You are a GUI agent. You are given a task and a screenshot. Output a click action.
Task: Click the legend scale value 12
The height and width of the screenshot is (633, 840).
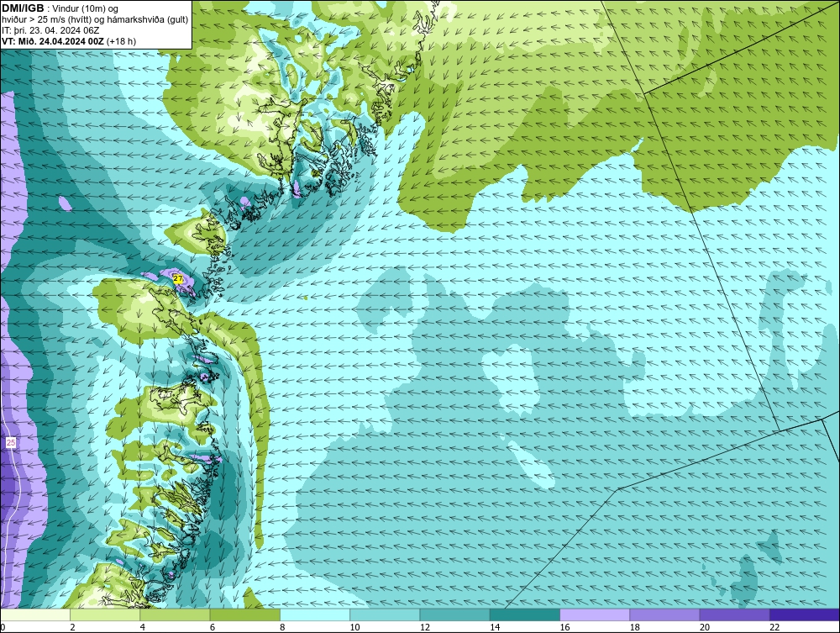pos(425,628)
